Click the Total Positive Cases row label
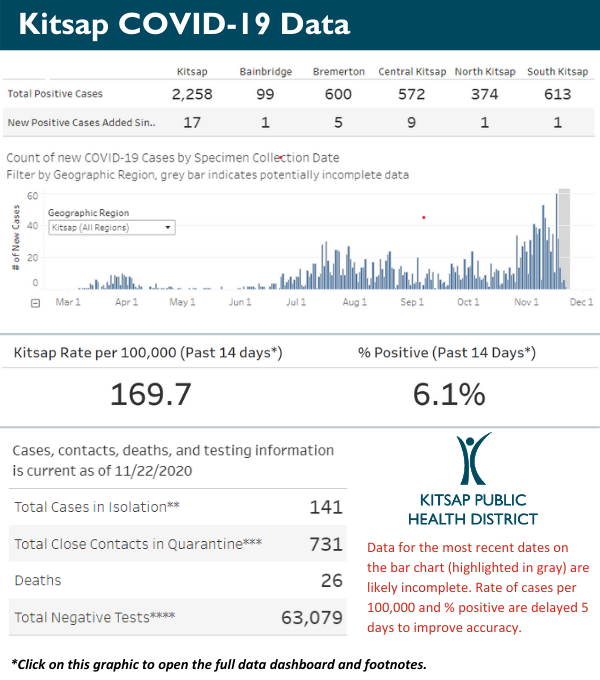The width and height of the screenshot is (600, 680). pyautogui.click(x=58, y=94)
